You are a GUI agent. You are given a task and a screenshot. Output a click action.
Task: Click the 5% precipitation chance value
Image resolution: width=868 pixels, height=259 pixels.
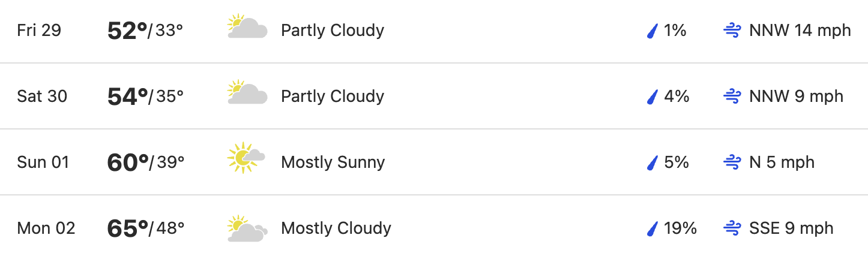point(677,162)
